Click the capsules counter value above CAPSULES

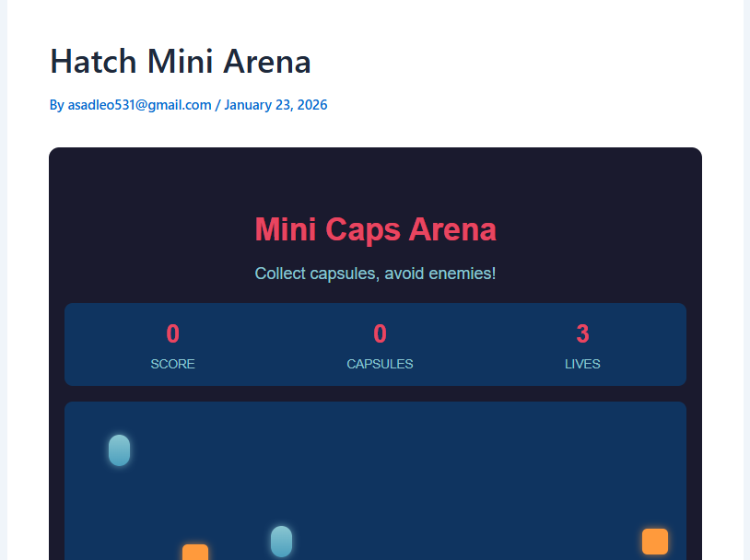[380, 334]
